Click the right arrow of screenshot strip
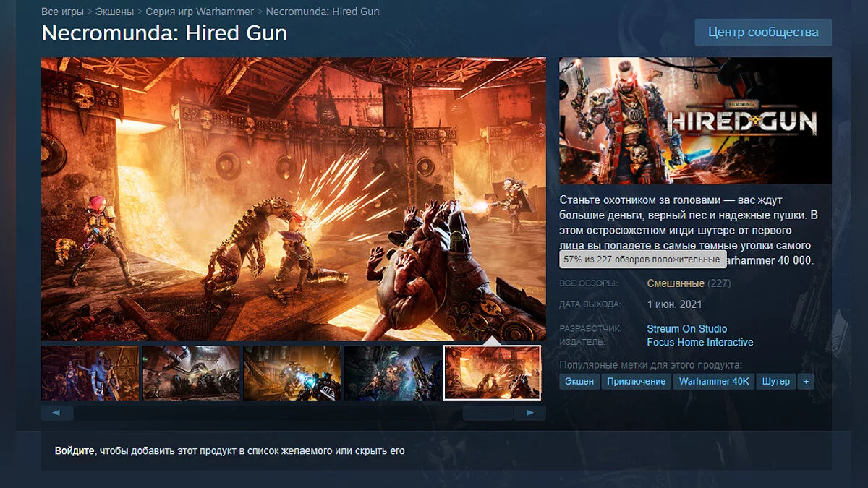Screen dimensions: 868x488 530,413
